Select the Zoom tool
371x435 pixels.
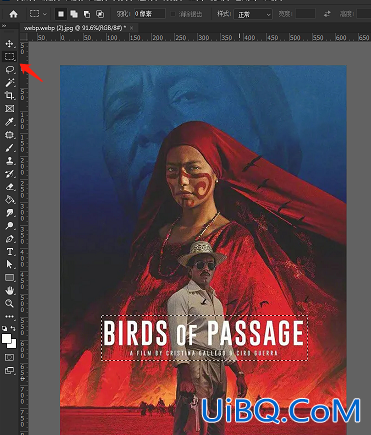9,303
